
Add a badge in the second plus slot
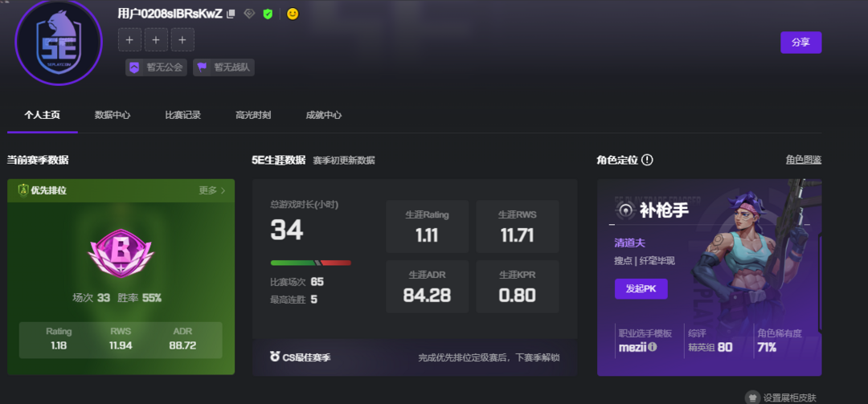(156, 40)
